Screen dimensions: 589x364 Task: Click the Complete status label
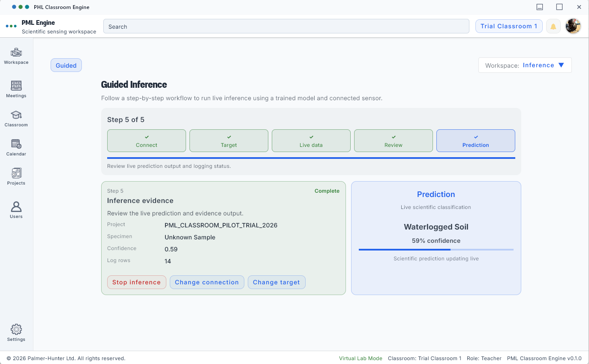pos(327,191)
